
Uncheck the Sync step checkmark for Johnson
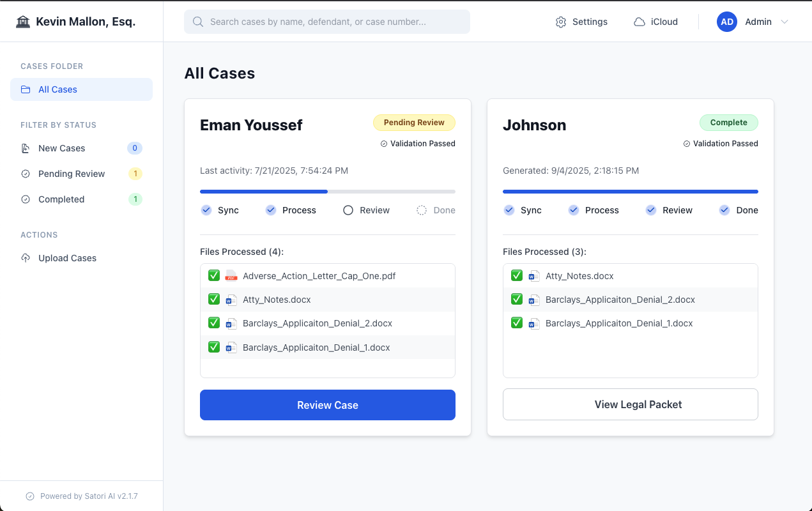tap(509, 210)
